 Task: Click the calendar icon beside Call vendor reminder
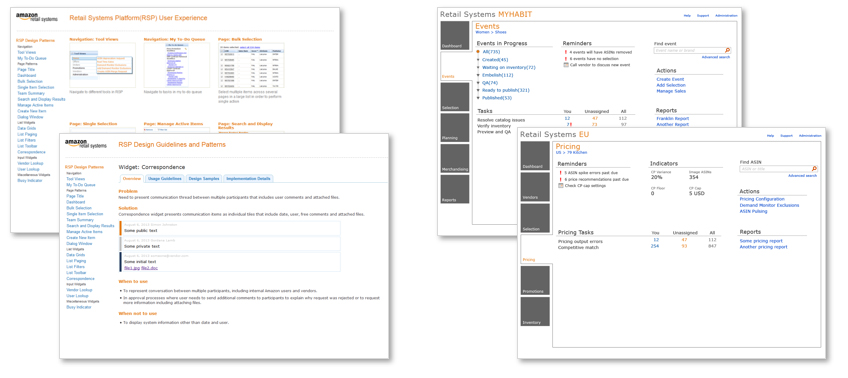[566, 65]
